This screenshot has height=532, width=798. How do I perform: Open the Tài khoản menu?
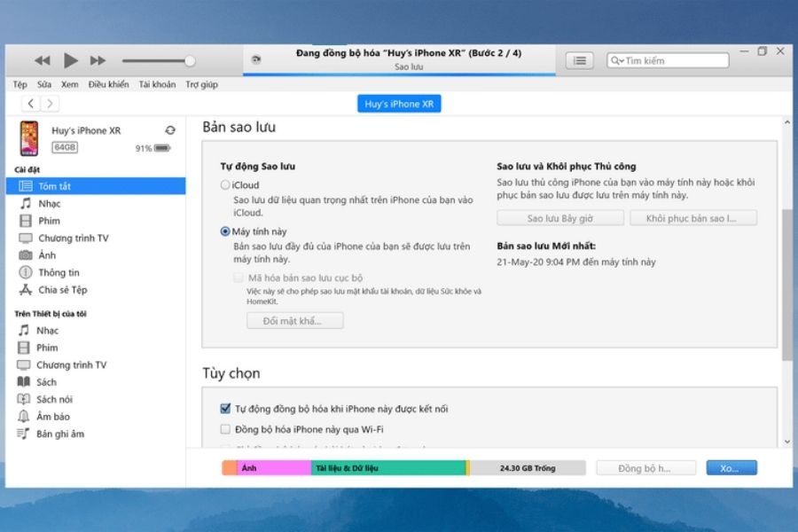pyautogui.click(x=157, y=84)
